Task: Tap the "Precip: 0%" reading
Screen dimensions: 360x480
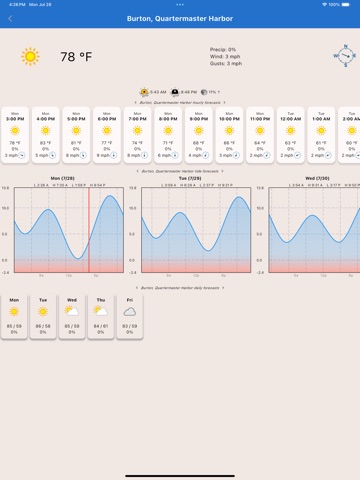Action: [x=223, y=49]
